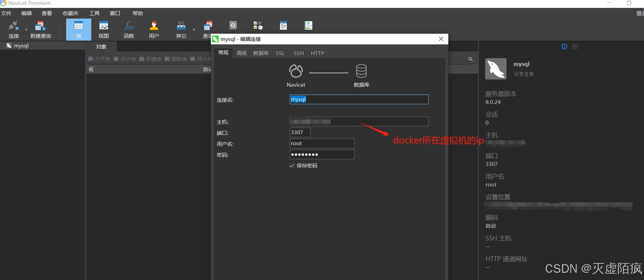Open the model diagram toolbar icon
Screen dimensions: 644x280
(283, 25)
